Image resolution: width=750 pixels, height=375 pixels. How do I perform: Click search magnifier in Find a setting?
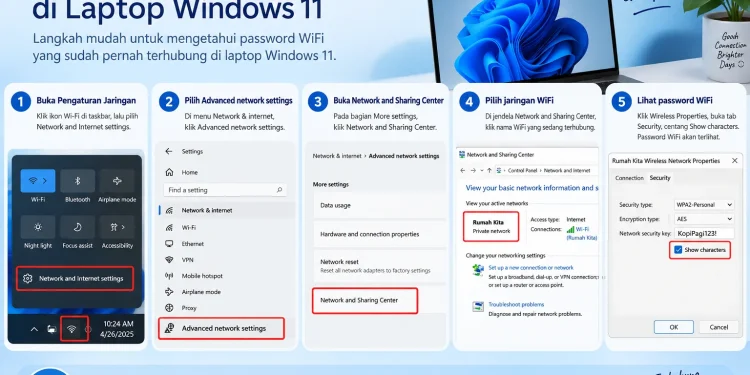coord(279,190)
